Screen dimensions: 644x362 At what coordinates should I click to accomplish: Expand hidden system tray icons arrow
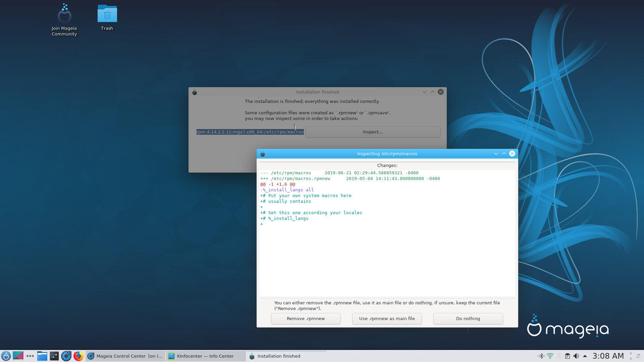[585, 356]
